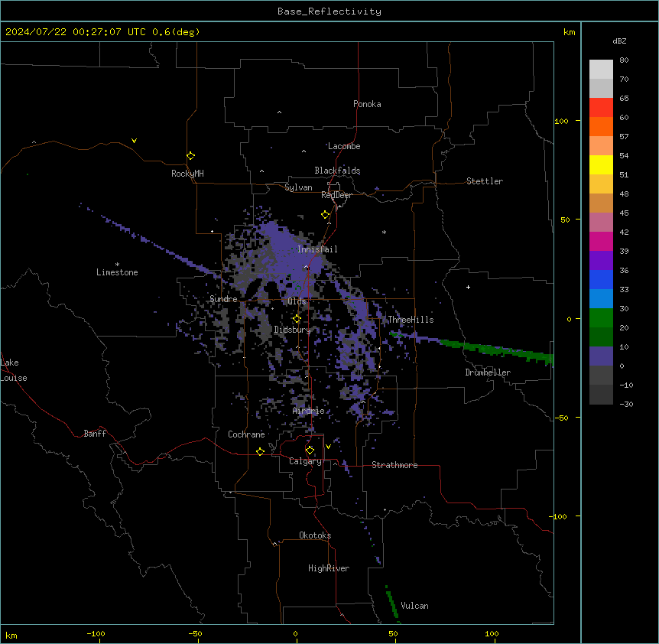
Task: Click the red 60 dBZ legend swatch
Action: pos(601,108)
